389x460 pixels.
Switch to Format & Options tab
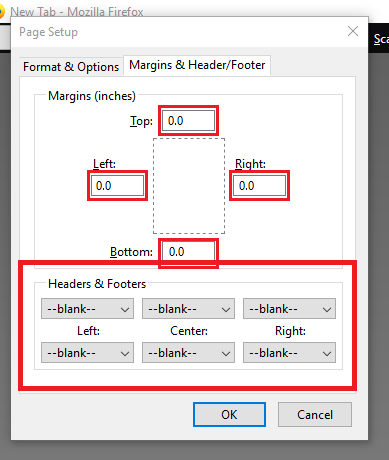click(x=71, y=67)
